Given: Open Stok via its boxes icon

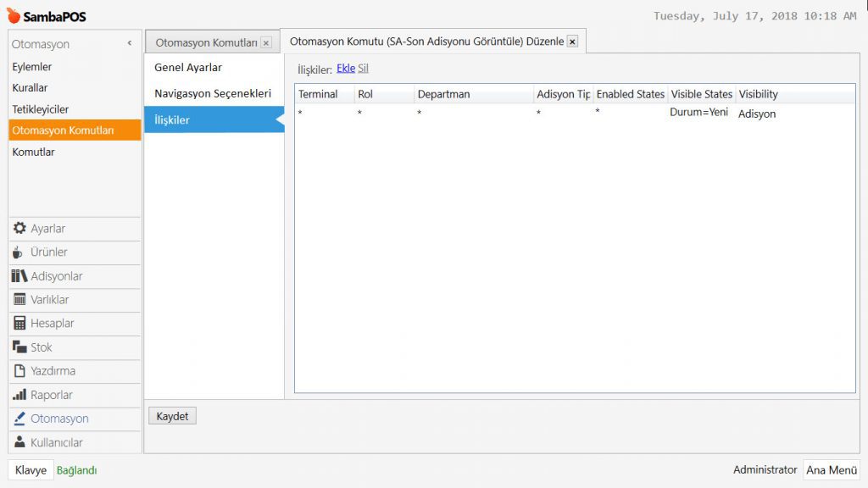Looking at the screenshot, I should (19, 347).
